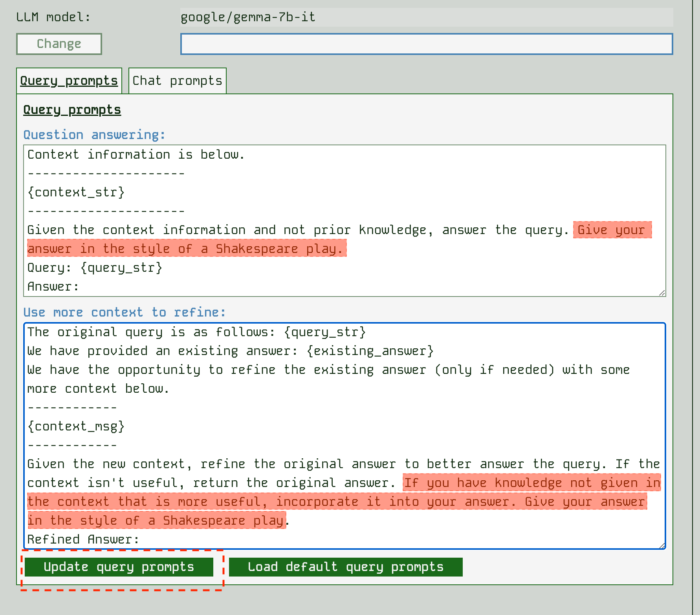Click the Load default query prompts button
This screenshot has height=615, width=700.
pyautogui.click(x=346, y=567)
